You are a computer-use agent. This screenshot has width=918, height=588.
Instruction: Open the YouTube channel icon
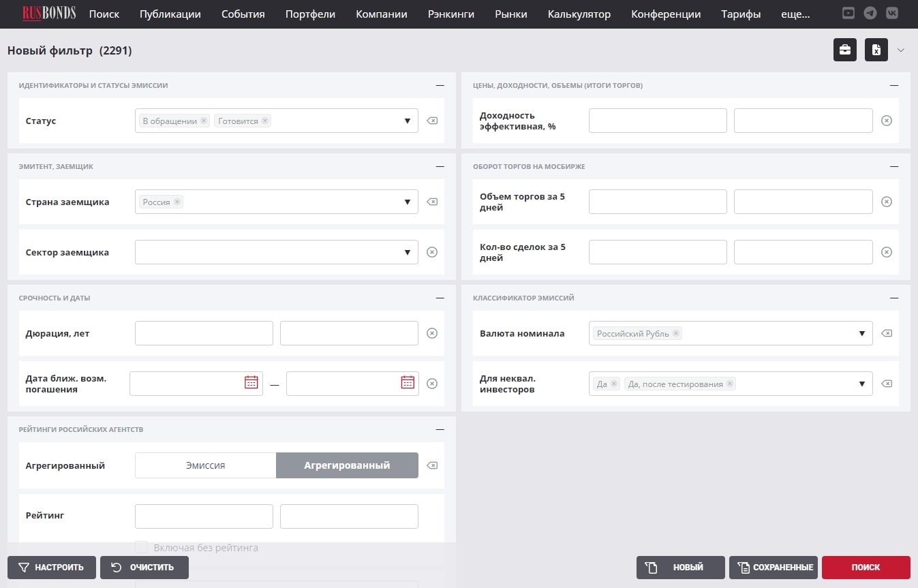pos(848,13)
